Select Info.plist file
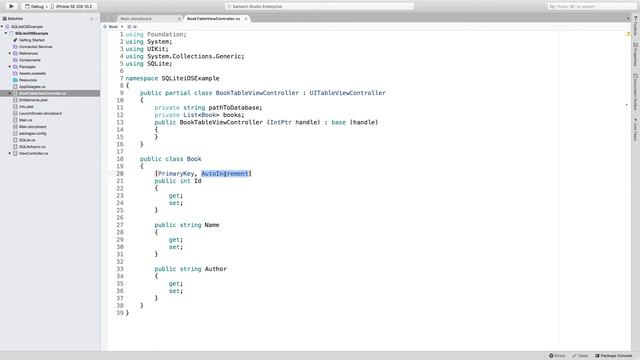 [26, 107]
